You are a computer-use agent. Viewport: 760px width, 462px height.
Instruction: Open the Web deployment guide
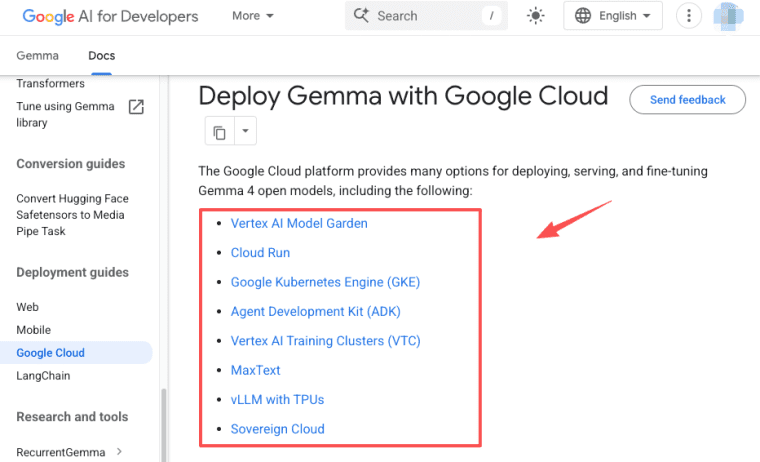click(27, 307)
